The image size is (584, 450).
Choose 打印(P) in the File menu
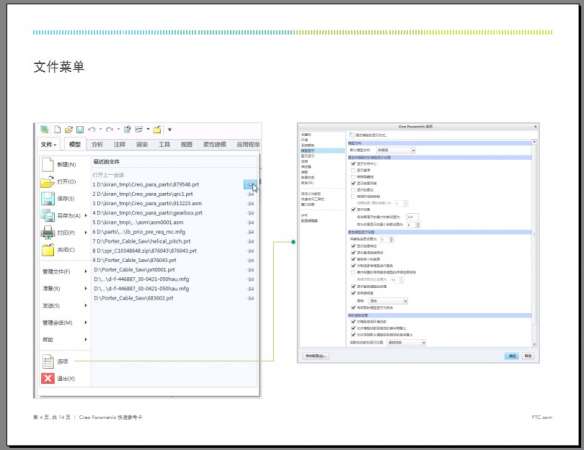[59, 232]
